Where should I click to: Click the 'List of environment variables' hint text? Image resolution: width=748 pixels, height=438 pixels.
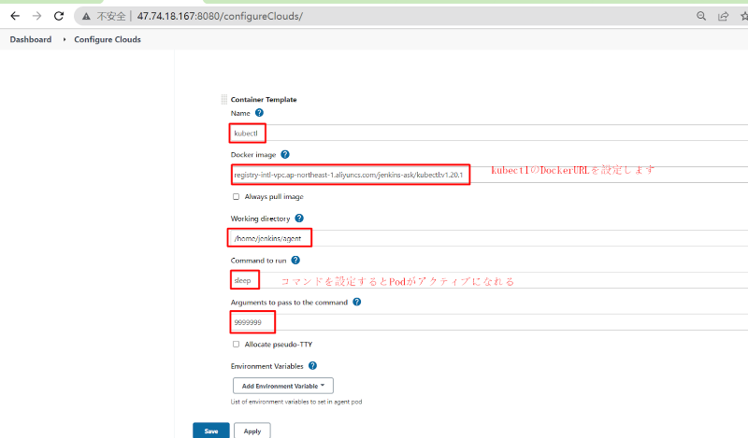coord(296,402)
